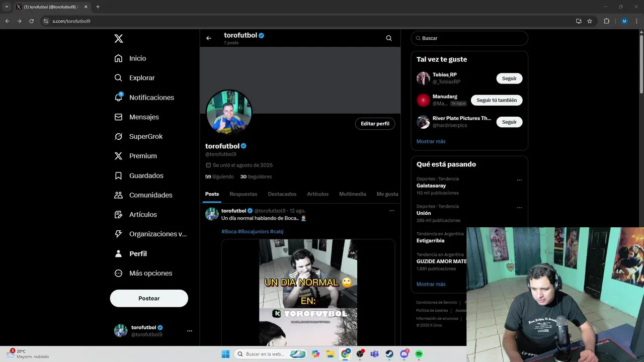
Task: Close the torofutbol browser tab
Action: pyautogui.click(x=87, y=7)
